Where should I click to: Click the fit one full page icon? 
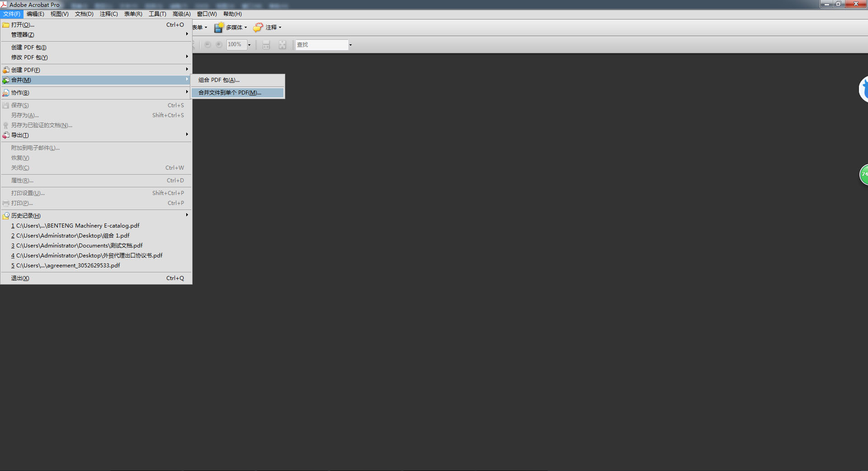pos(282,45)
